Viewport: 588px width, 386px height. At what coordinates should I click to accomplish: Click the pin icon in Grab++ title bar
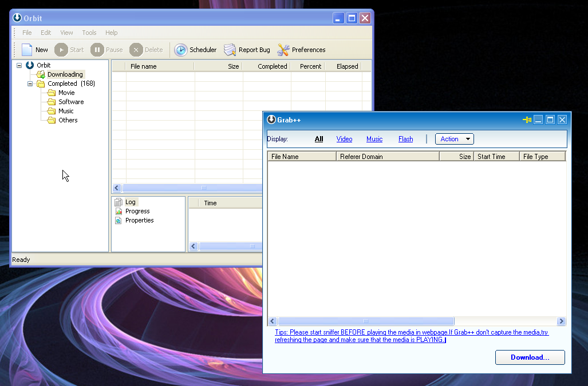coord(527,120)
